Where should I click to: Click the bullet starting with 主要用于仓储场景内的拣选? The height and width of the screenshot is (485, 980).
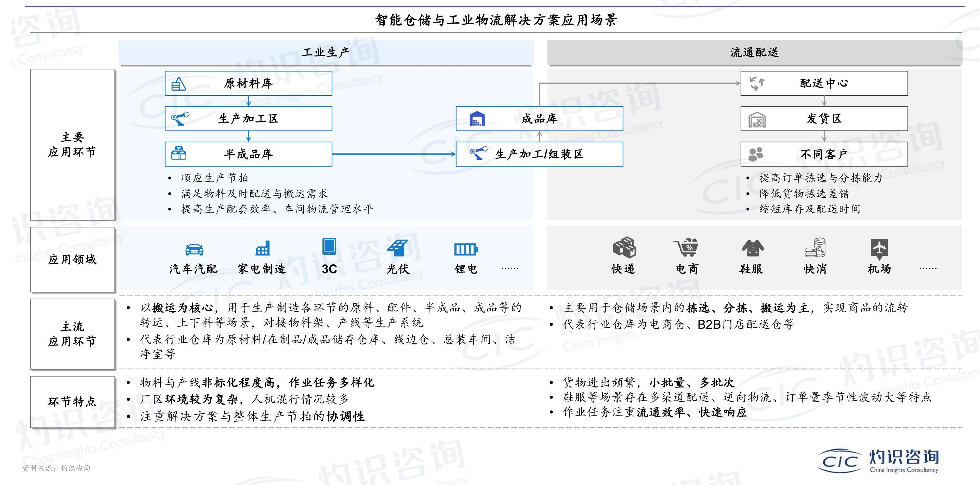click(x=736, y=307)
